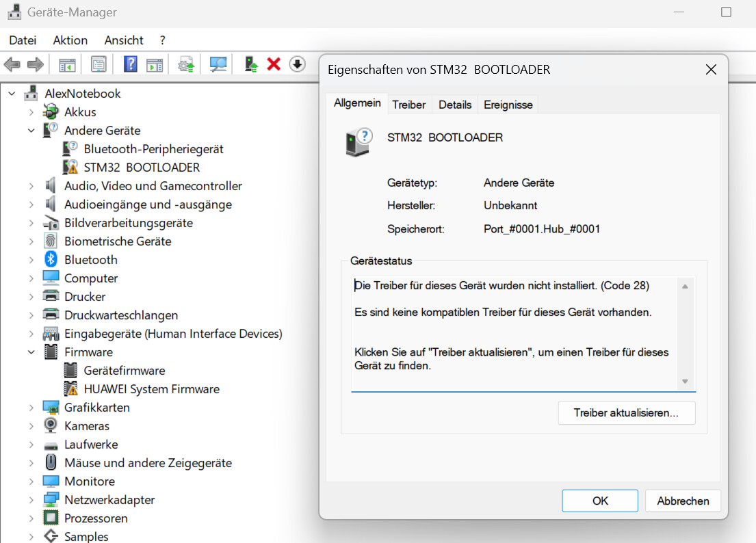Click the back navigation arrow

point(12,64)
